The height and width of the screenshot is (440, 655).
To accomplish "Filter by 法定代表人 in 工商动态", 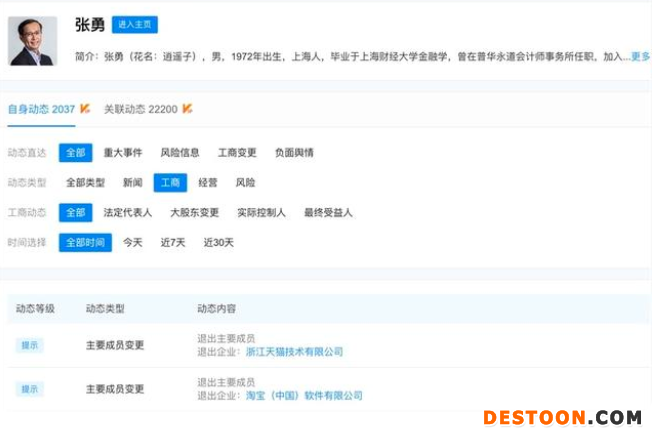I will 128,213.
